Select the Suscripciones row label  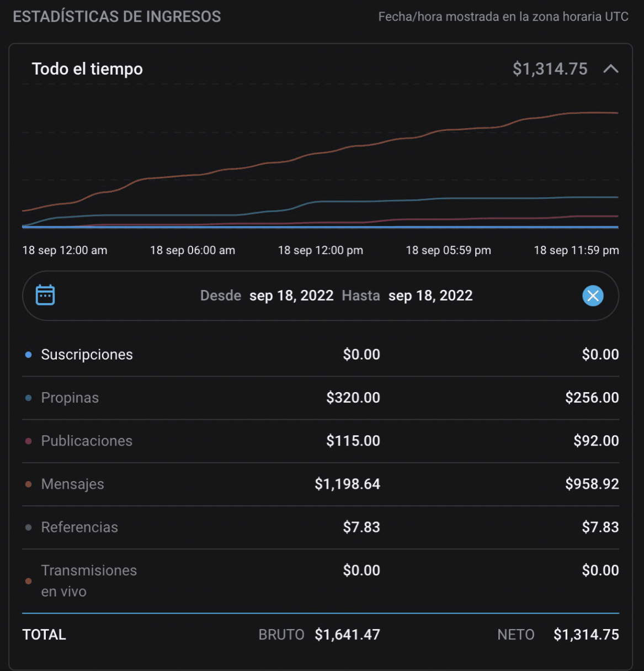click(87, 355)
